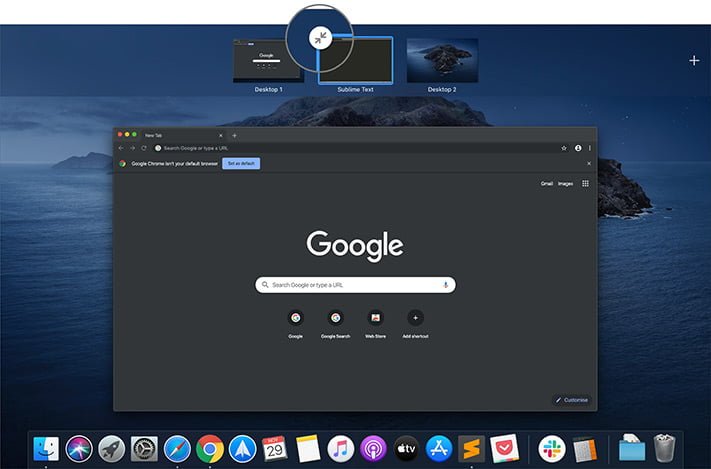Open the App Store from the Dock

439,449
